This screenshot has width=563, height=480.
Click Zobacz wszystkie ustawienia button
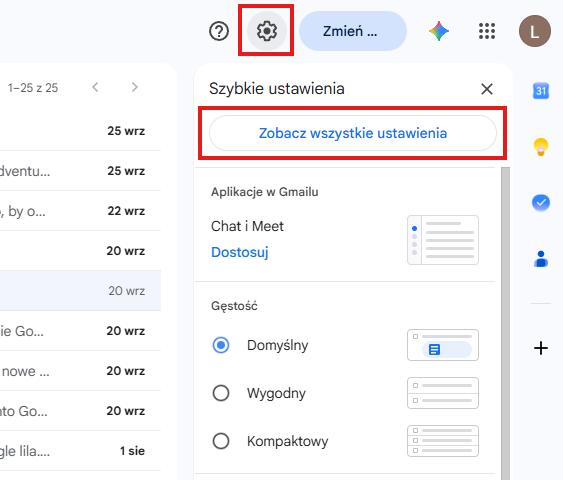(353, 133)
